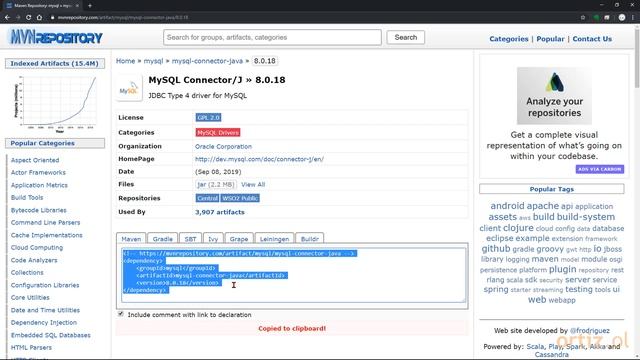Click the MySQL Drivers category badge
Image resolution: width=640 pixels, height=360 pixels.
[x=218, y=133]
